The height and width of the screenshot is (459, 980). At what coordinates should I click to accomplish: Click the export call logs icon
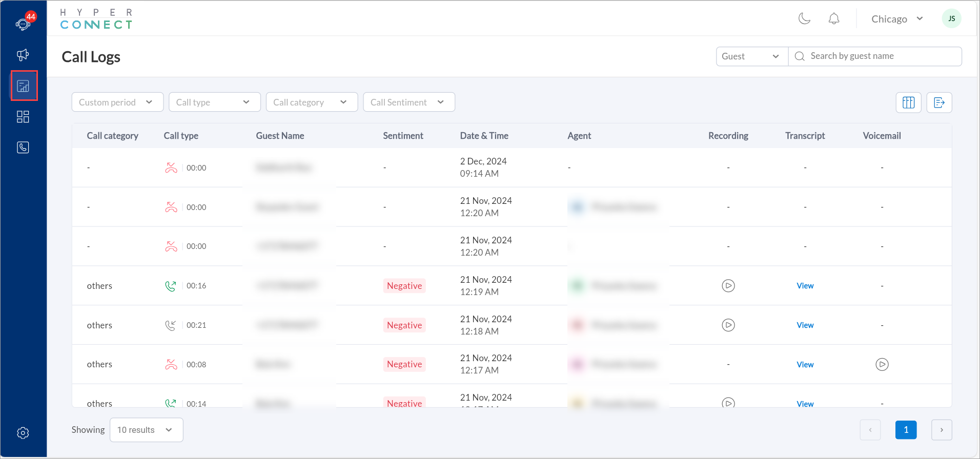939,102
